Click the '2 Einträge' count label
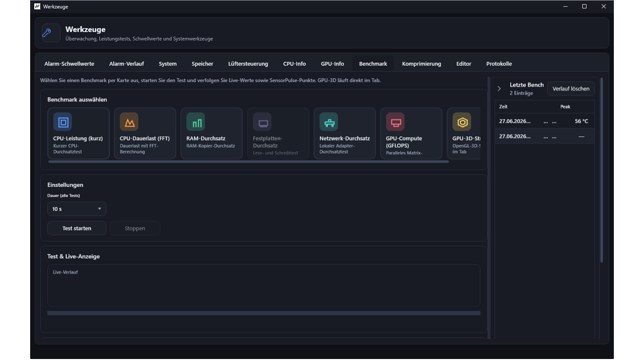The width and height of the screenshot is (644, 362). 521,93
